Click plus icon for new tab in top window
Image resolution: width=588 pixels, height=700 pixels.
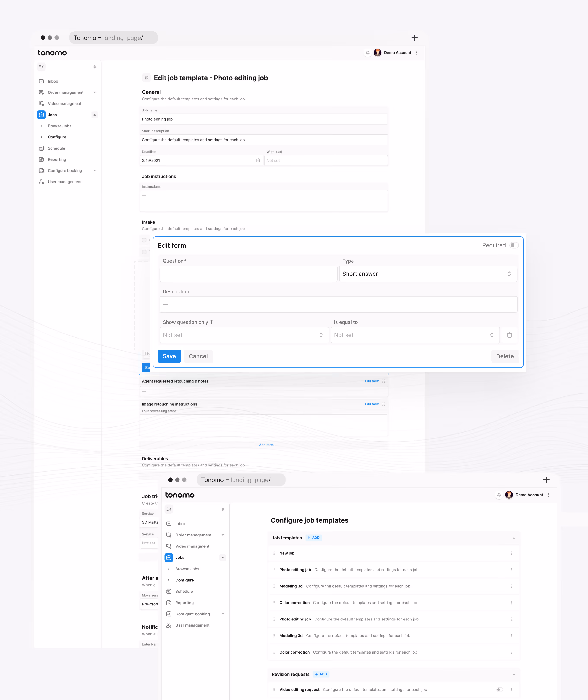pos(414,38)
